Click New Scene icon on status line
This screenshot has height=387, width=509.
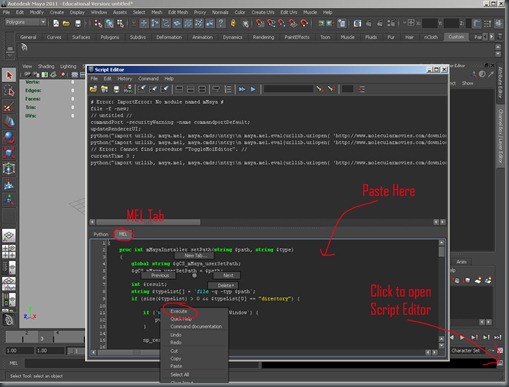(56, 23)
